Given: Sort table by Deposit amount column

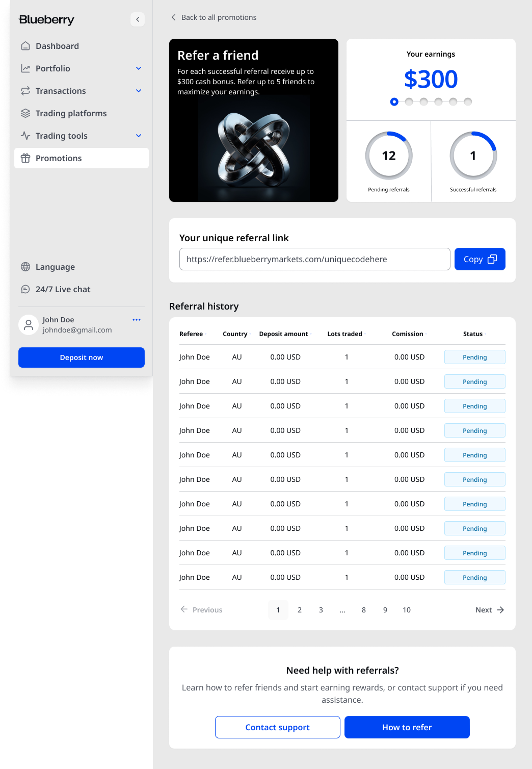Looking at the screenshot, I should pyautogui.click(x=285, y=334).
